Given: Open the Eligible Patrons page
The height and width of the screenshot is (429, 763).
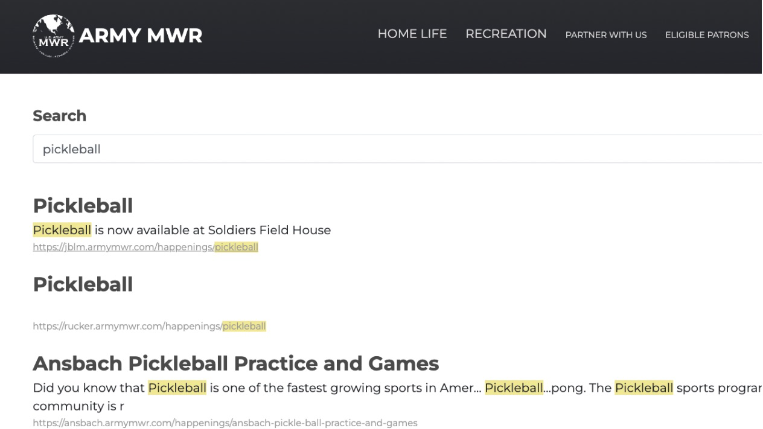Looking at the screenshot, I should (706, 35).
